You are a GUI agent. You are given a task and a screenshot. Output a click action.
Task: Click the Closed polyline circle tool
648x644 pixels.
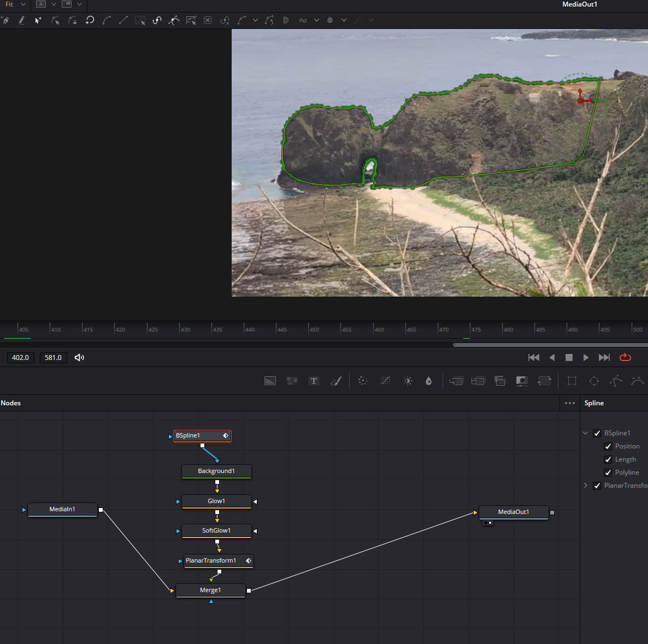coord(90,20)
